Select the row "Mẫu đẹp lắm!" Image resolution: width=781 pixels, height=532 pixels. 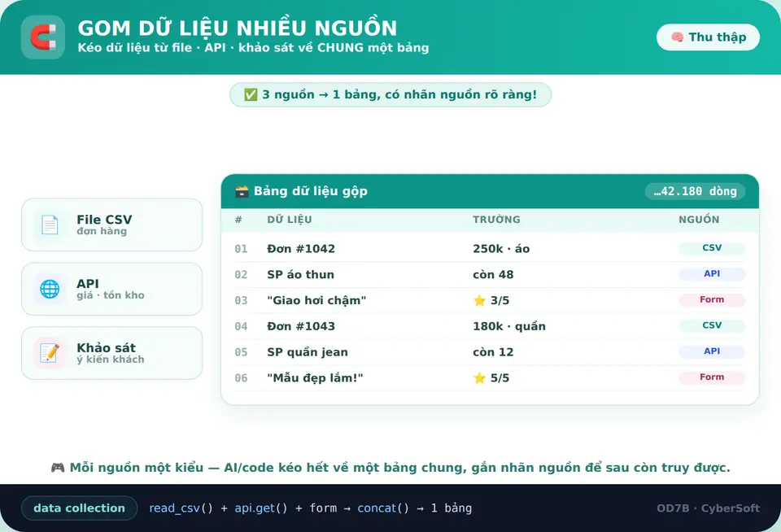490,378
